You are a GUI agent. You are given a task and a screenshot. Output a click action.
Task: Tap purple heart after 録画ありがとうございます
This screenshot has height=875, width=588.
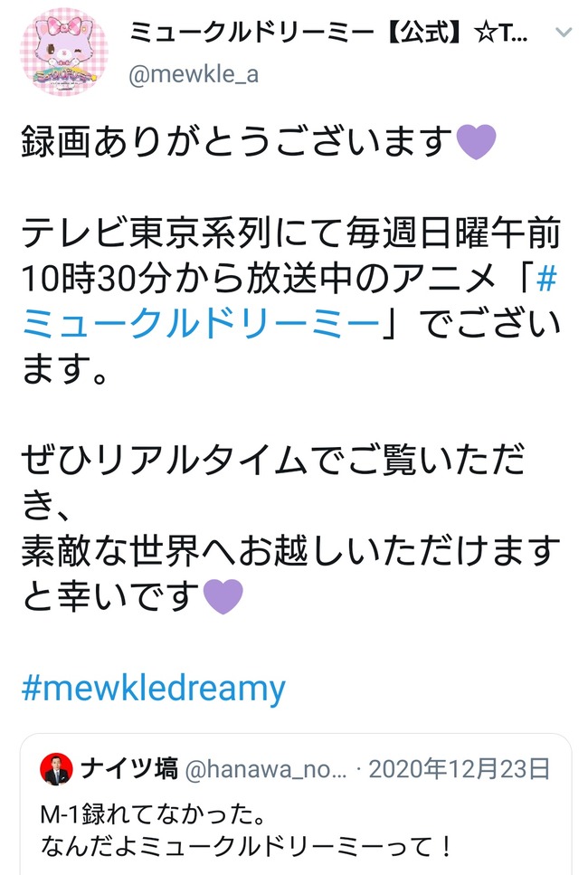pyautogui.click(x=476, y=142)
